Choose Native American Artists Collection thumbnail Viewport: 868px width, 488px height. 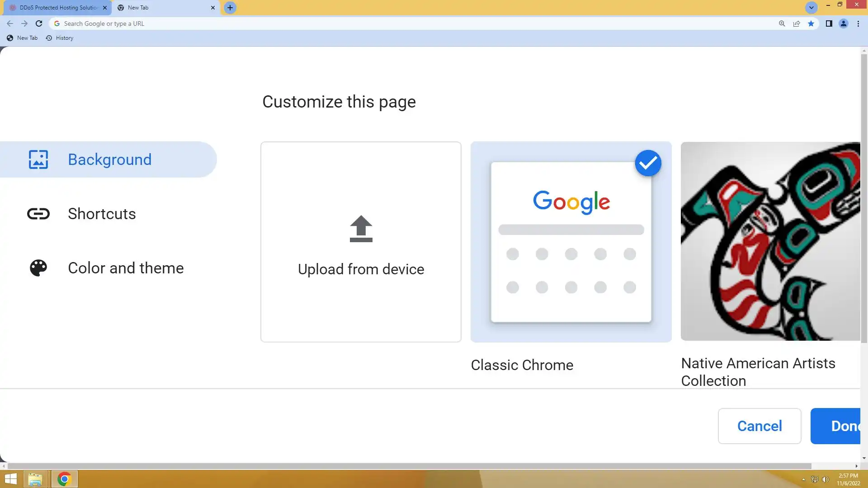coord(770,241)
